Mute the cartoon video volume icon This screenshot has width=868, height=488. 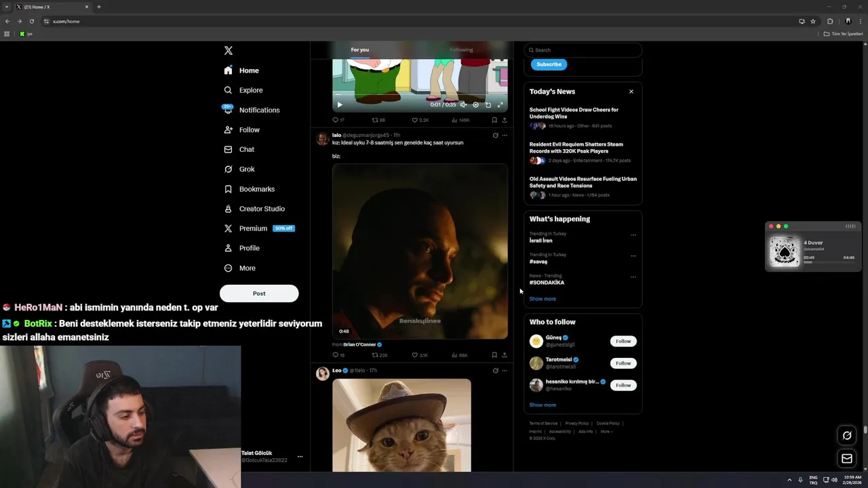click(x=463, y=104)
